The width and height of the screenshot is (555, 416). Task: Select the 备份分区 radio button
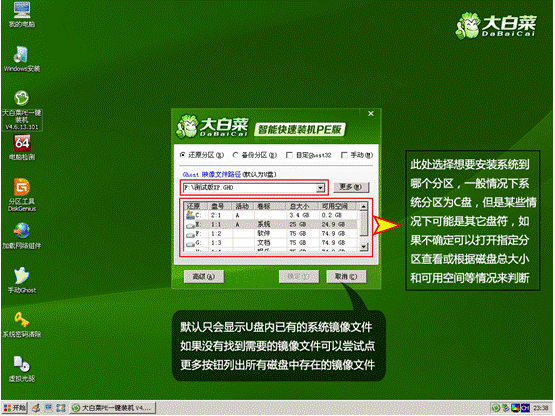click(235, 155)
